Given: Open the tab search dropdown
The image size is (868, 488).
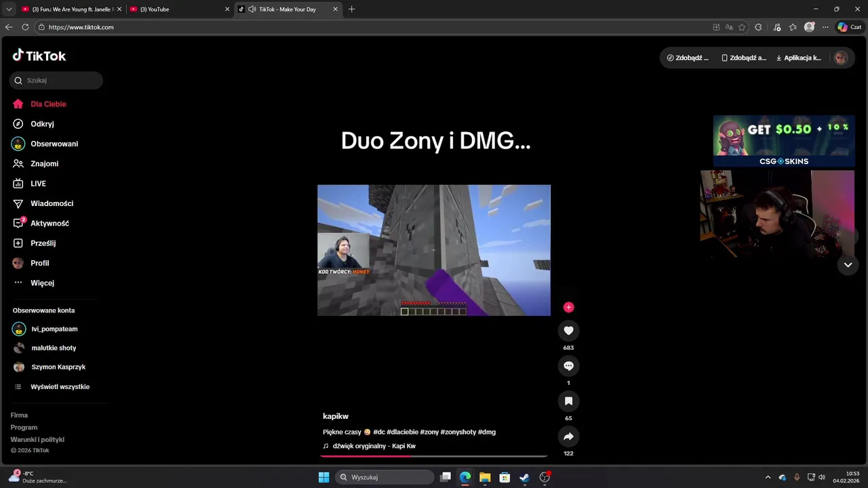Looking at the screenshot, I should 8,9.
